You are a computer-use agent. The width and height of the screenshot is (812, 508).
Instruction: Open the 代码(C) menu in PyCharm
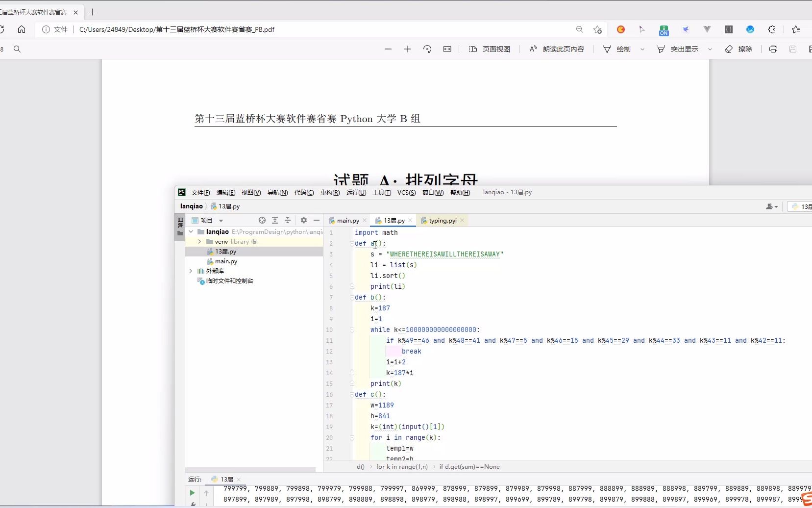click(304, 192)
